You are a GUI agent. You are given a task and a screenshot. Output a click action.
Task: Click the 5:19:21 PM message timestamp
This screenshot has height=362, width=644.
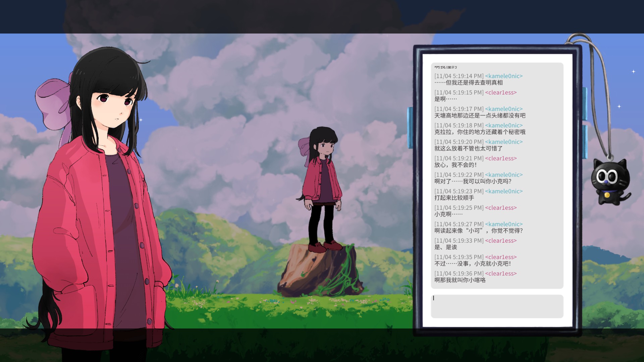pos(459,158)
